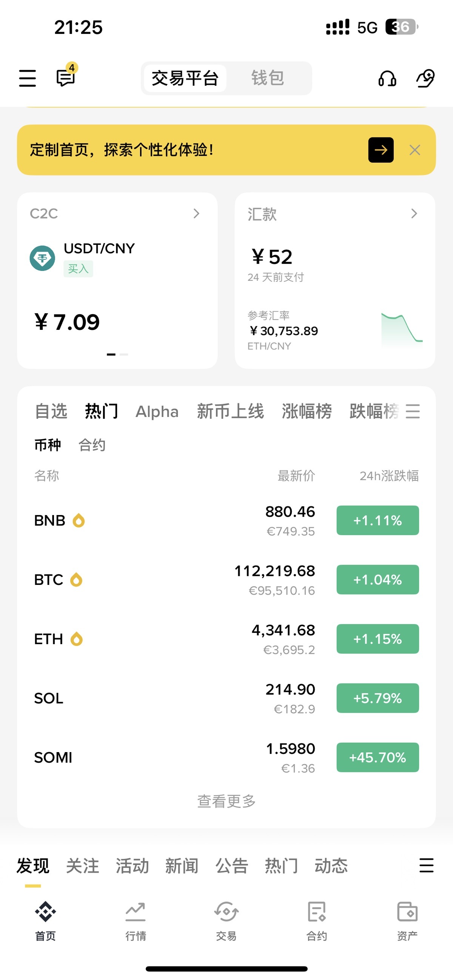Switch to the Top Gainers (涨幅榜) tab
453x980 pixels.
tap(307, 411)
